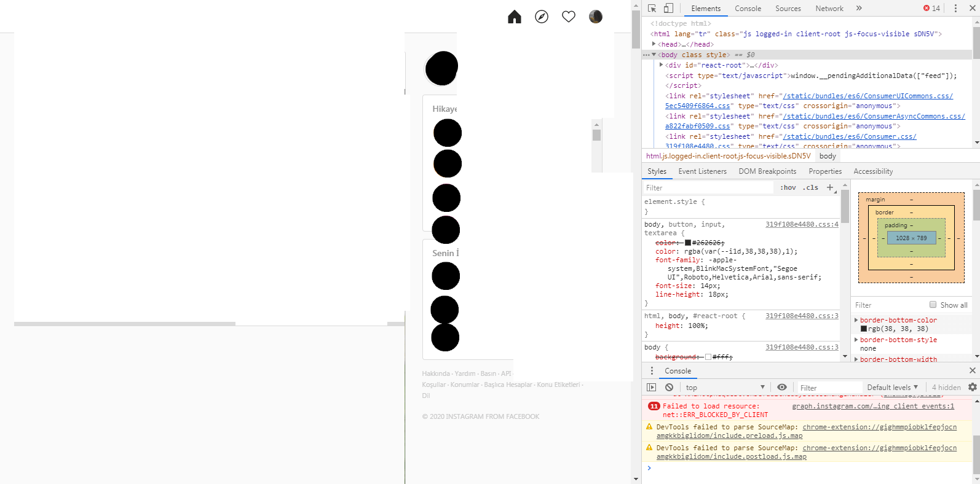Toggle .cls element classes panel
This screenshot has width=980, height=484.
pos(810,188)
